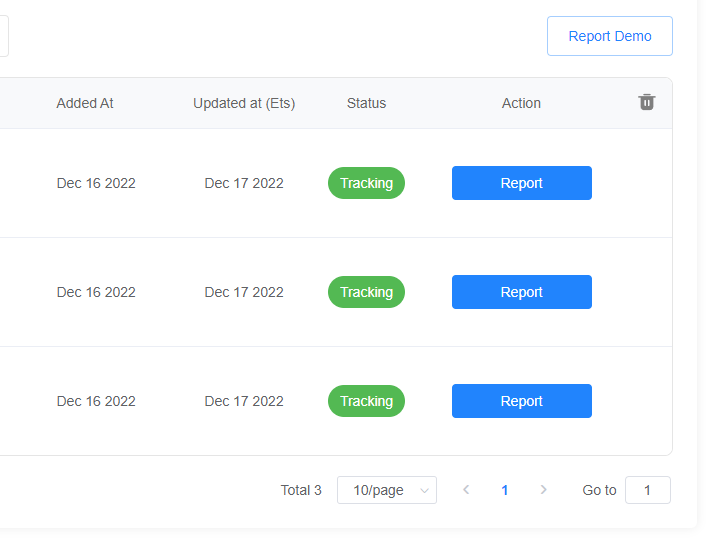The height and width of the screenshot is (538, 715).
Task: Click the Total 3 count text
Action: coord(301,490)
